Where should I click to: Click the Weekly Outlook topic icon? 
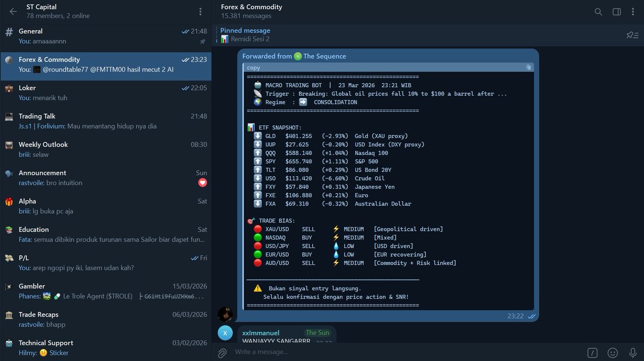(x=9, y=145)
